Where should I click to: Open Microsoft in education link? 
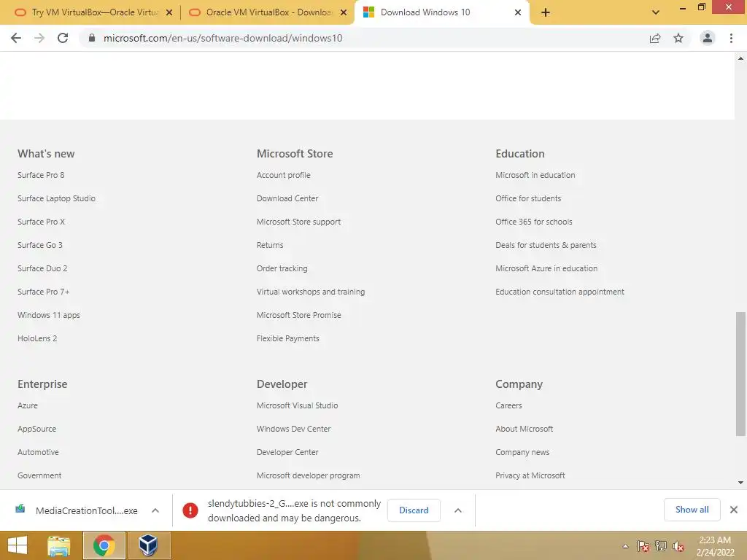click(x=535, y=175)
